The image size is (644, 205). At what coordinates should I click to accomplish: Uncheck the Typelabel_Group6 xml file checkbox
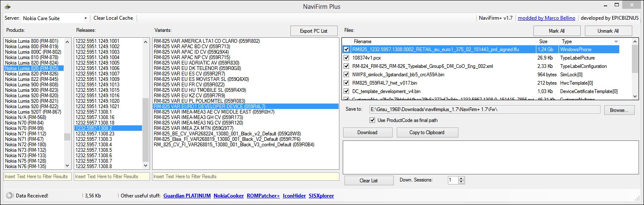point(346,66)
